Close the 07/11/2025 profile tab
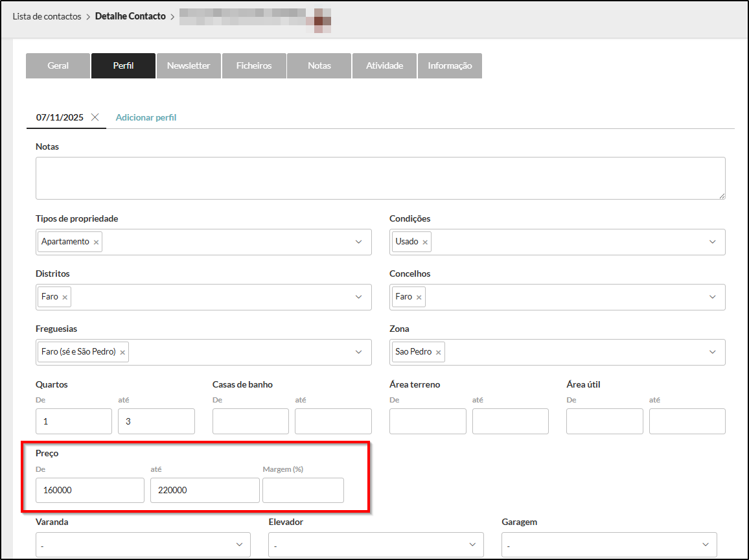This screenshot has width=749, height=560. 95,117
